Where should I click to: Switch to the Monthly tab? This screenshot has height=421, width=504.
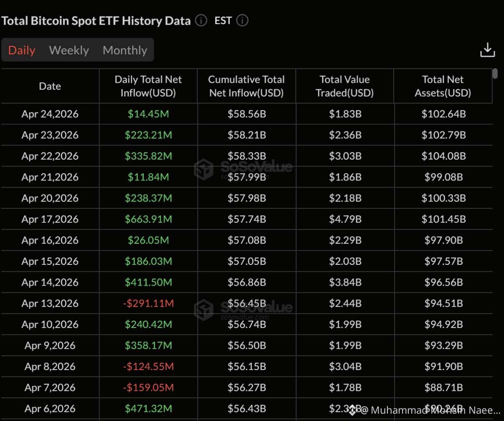pos(125,51)
